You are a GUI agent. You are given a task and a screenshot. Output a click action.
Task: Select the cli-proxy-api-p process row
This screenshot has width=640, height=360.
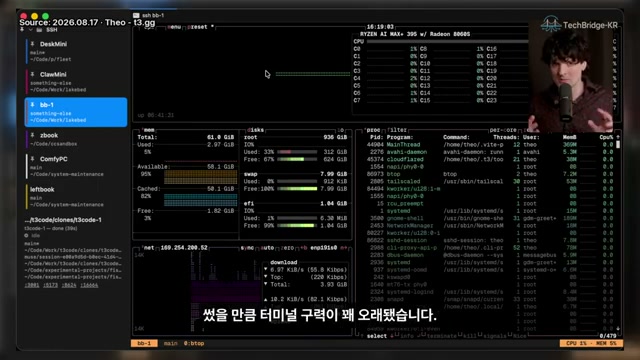[x=490, y=248]
